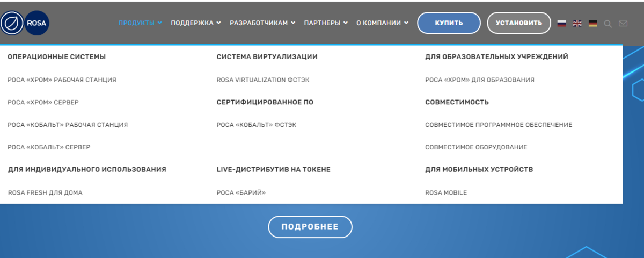Open Сертифицированное ПО heading
Viewport: 644px width, 258px height.
265,102
